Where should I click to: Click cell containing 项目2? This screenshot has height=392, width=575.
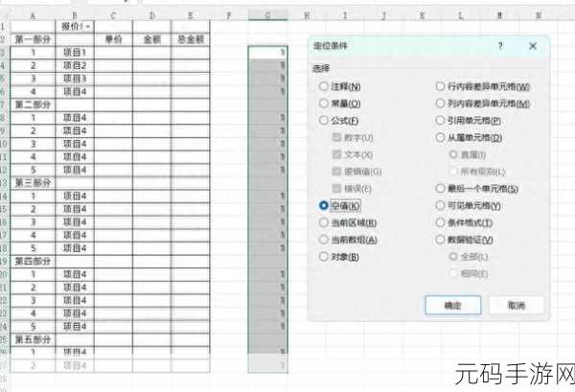pos(75,65)
